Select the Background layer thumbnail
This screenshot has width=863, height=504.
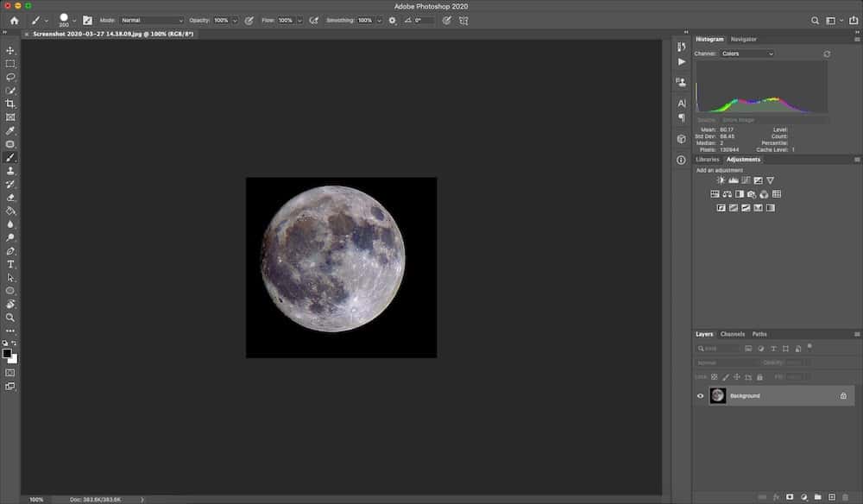pos(718,395)
